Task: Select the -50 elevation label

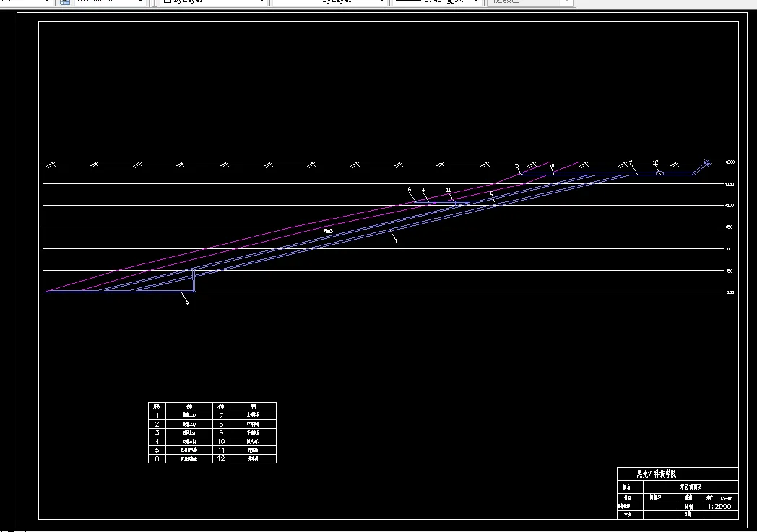Action: pos(729,271)
